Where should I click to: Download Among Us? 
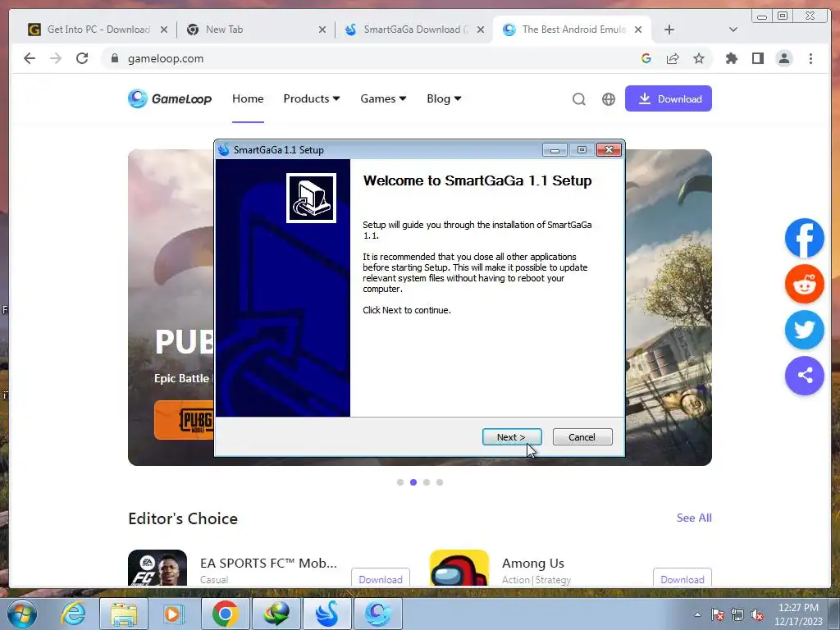click(682, 578)
